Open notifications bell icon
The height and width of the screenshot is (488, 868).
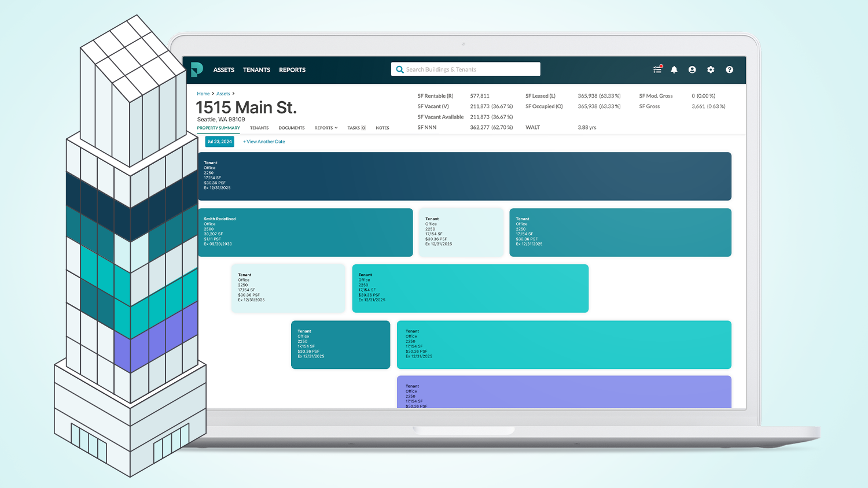674,70
